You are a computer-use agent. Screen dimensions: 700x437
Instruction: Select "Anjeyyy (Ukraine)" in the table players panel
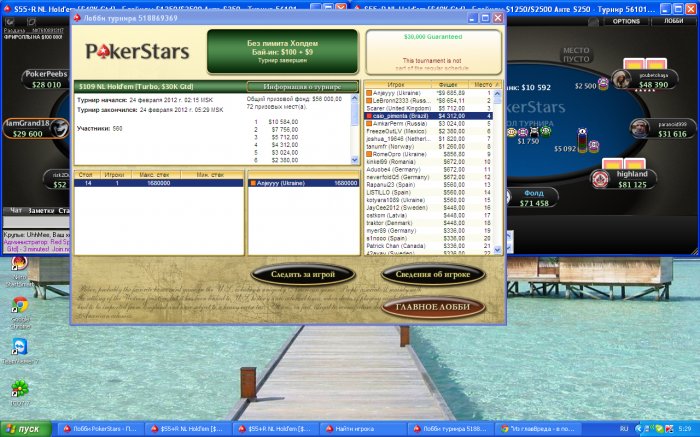(x=304, y=183)
